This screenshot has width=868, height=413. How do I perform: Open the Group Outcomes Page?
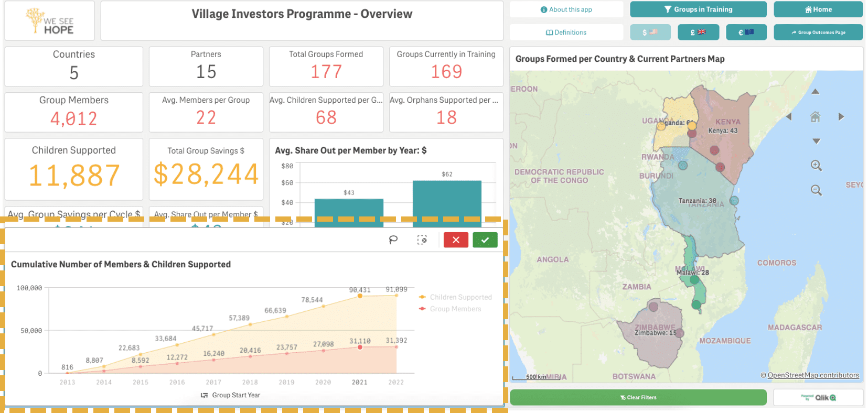click(818, 32)
